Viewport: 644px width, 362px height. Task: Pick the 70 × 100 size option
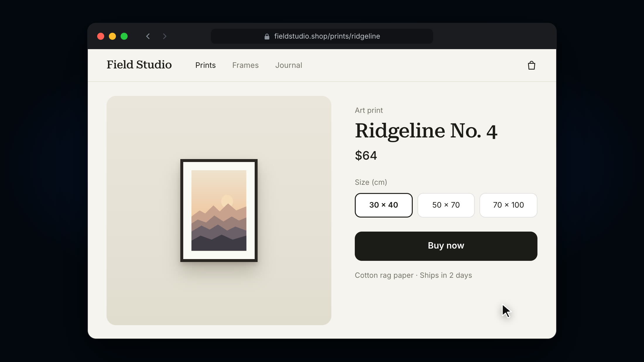[x=508, y=205]
